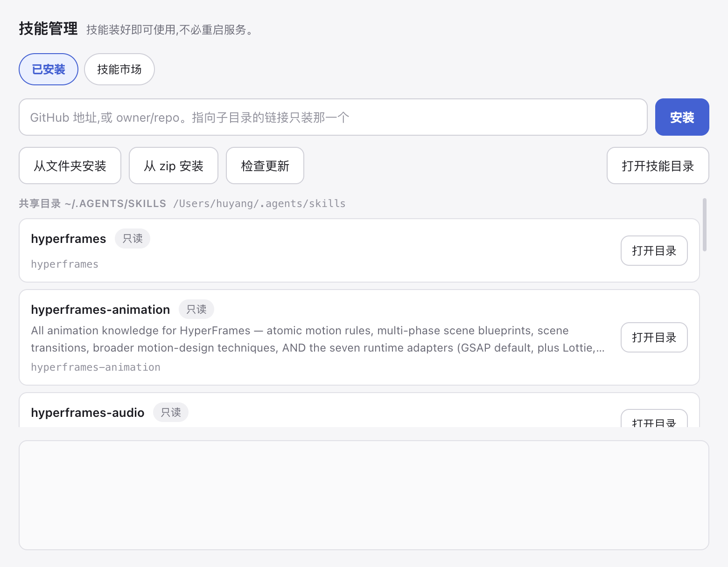Screen dimensions: 728x567
Task: Select the hyperframes skill title
Action: (69, 239)
